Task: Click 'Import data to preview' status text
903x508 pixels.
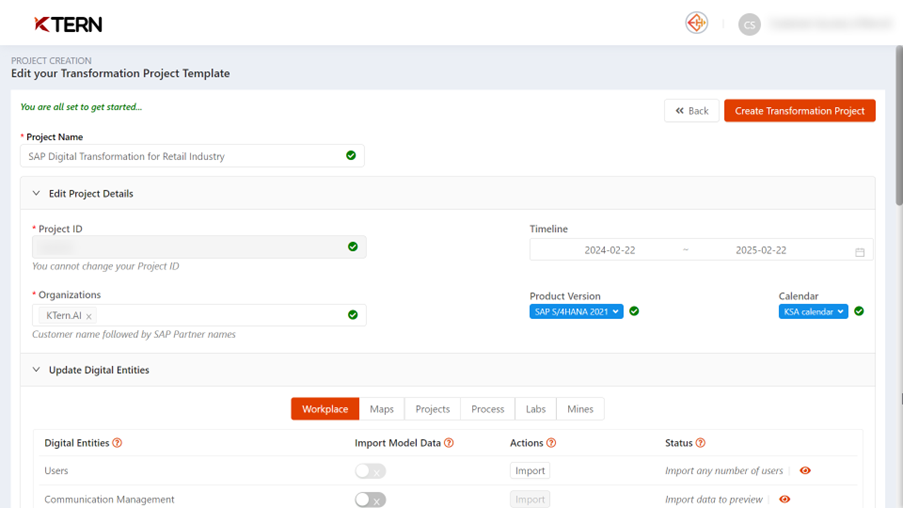Action: [x=714, y=499]
